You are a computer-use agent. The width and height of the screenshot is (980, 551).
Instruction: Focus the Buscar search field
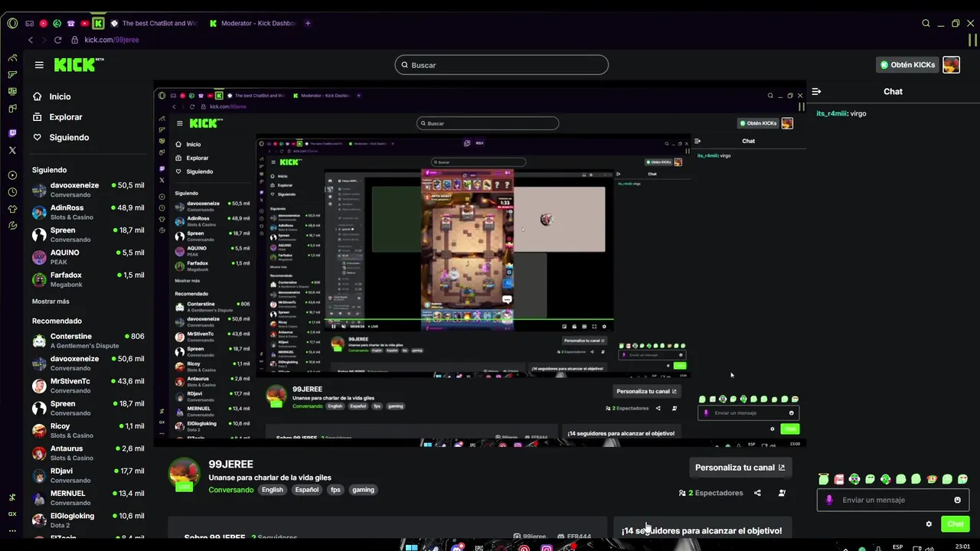coord(501,65)
